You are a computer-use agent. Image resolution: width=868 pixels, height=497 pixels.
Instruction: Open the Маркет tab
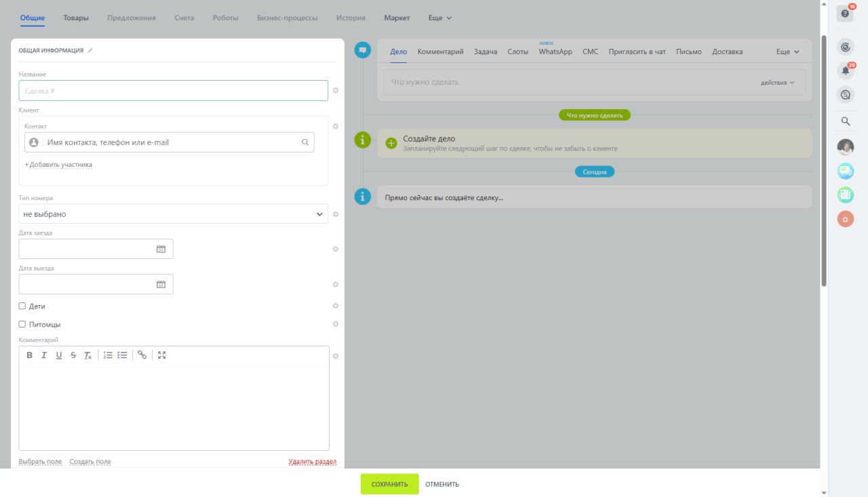click(397, 18)
